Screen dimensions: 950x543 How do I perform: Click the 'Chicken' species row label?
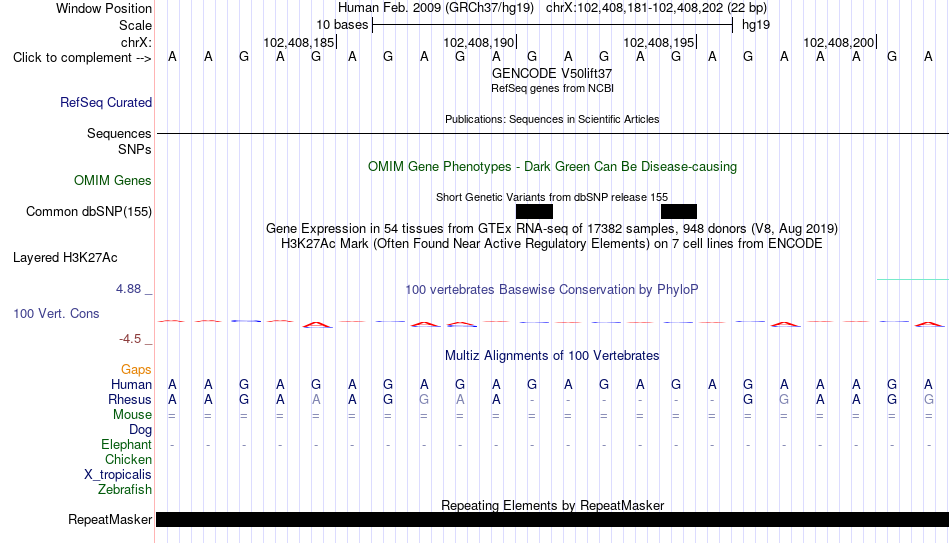[128, 459]
